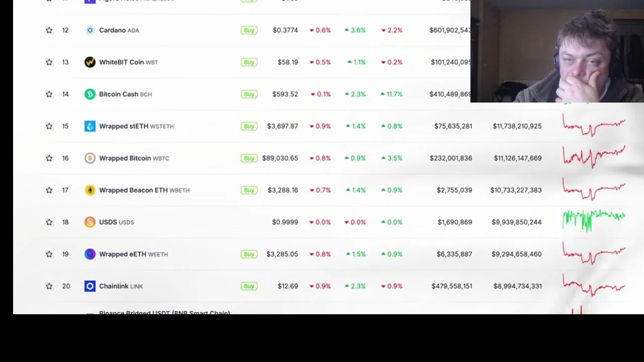Click the Wrapped stETH logo icon

90,126
